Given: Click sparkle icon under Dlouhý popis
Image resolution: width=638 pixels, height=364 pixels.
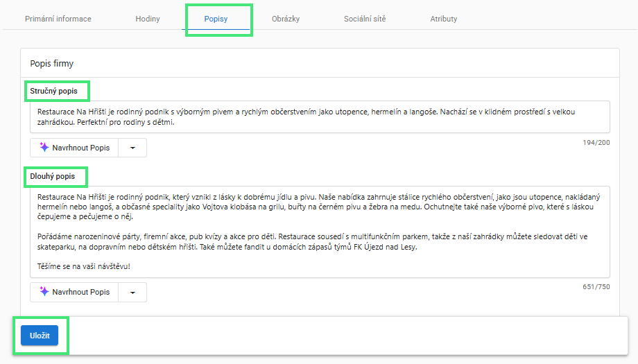Looking at the screenshot, I should click(x=44, y=291).
